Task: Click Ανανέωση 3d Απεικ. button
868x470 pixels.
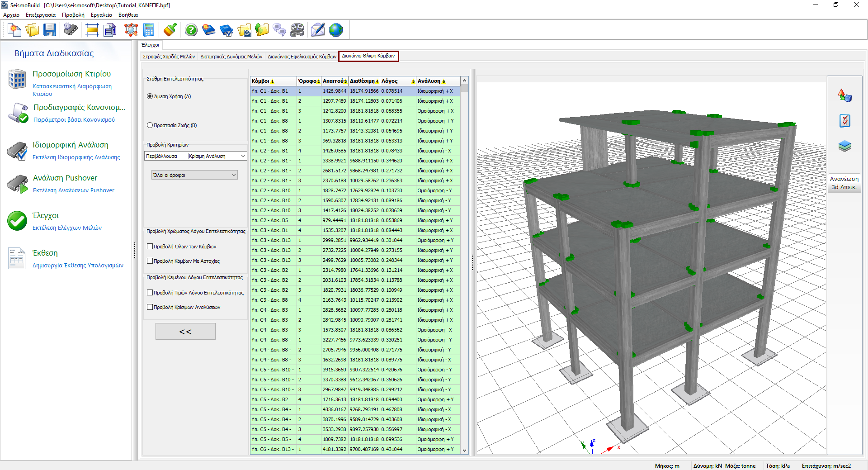Action: click(x=844, y=183)
